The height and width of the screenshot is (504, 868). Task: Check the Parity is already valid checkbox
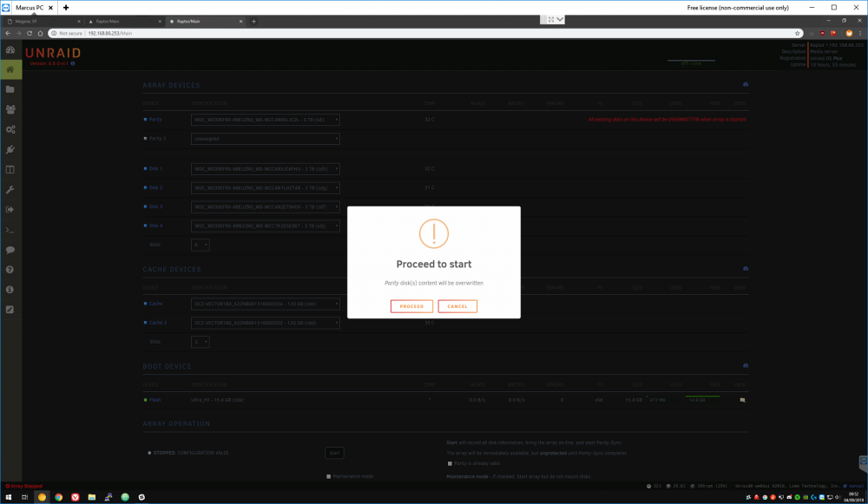[x=450, y=463]
